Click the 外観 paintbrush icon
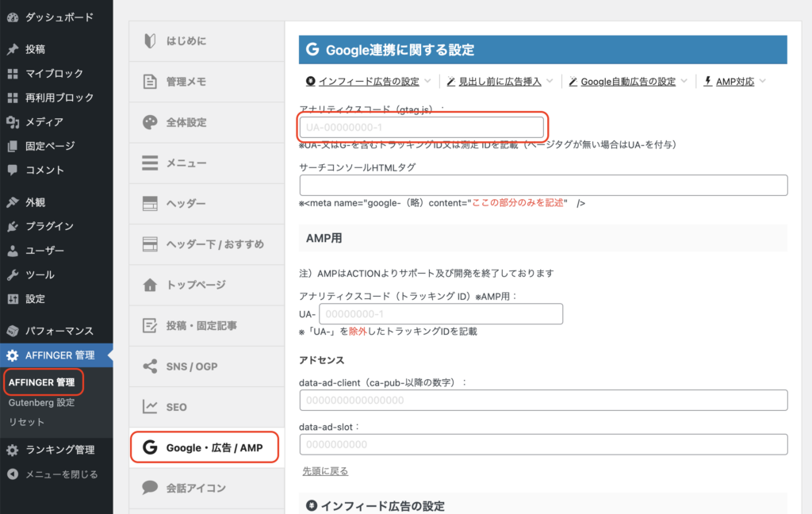This screenshot has width=812, height=514. tap(13, 202)
